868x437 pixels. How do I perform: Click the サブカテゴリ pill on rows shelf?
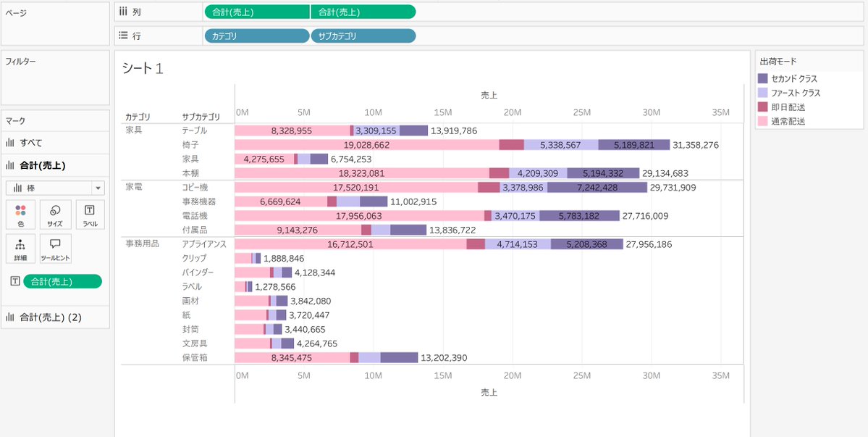tap(363, 36)
